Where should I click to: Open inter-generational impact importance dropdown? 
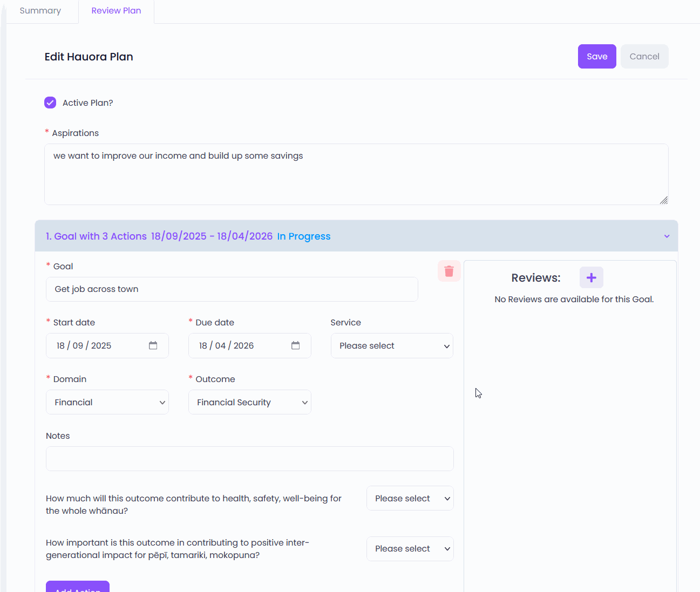410,549
